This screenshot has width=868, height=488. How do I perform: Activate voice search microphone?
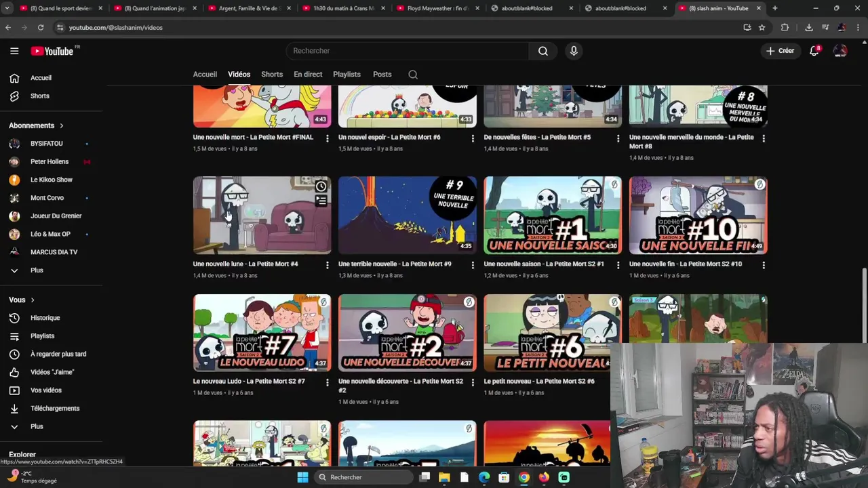[574, 51]
